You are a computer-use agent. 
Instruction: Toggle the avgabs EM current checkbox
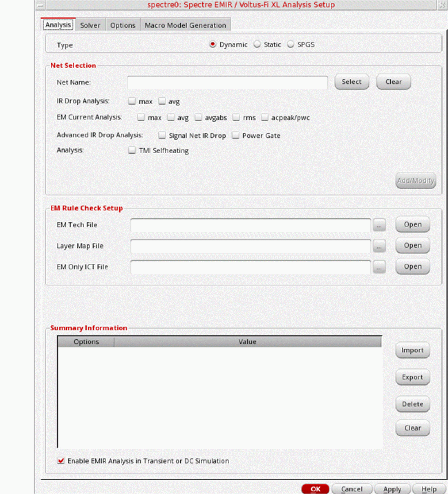(x=198, y=117)
